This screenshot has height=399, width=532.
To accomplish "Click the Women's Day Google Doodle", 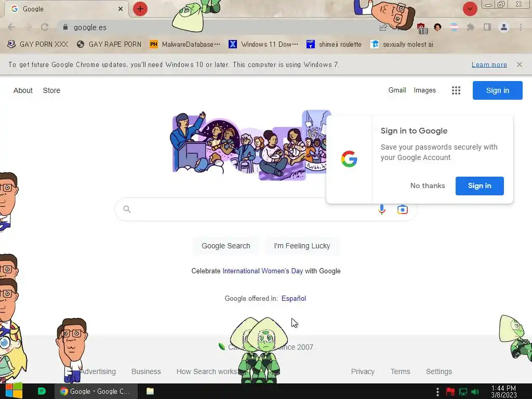I will pos(249,145).
